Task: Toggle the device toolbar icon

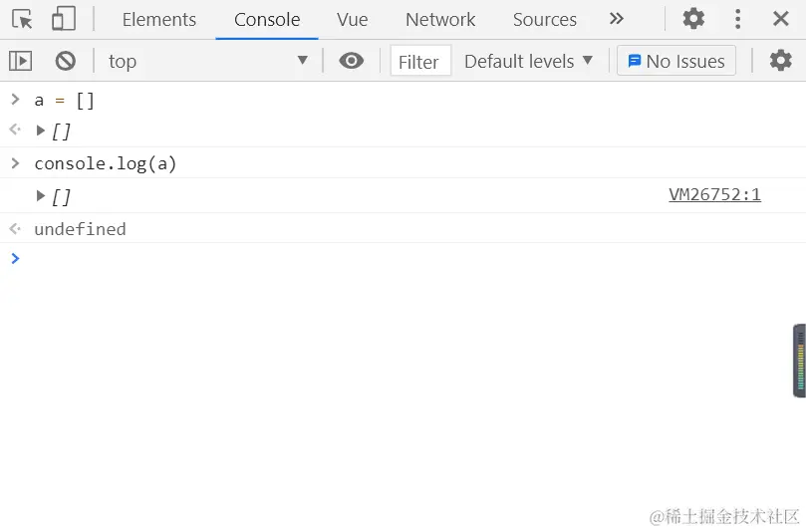Action: pyautogui.click(x=64, y=19)
